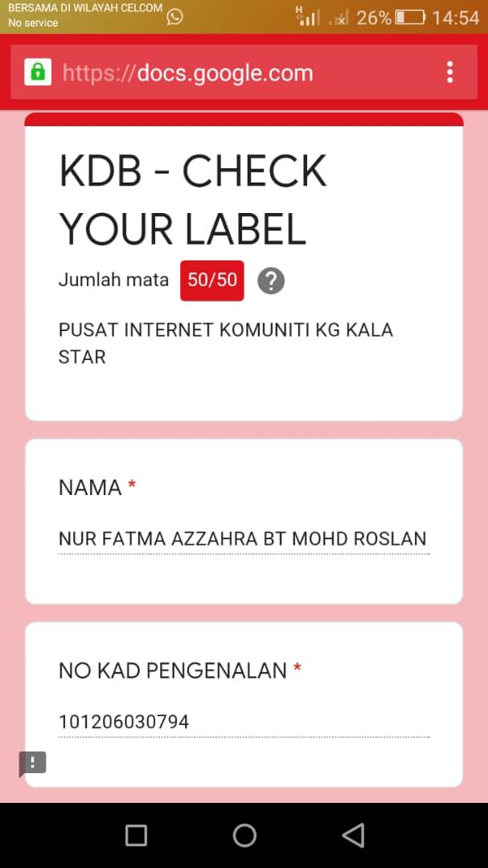Click the NO KAD PENGENALAN input field
Image resolution: width=488 pixels, height=868 pixels.
pyautogui.click(x=243, y=722)
